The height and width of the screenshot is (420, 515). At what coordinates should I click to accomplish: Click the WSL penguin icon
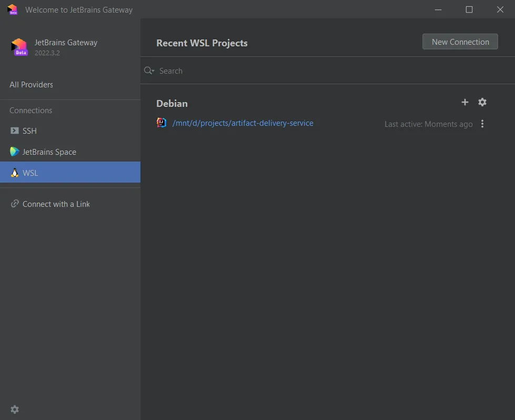click(15, 173)
